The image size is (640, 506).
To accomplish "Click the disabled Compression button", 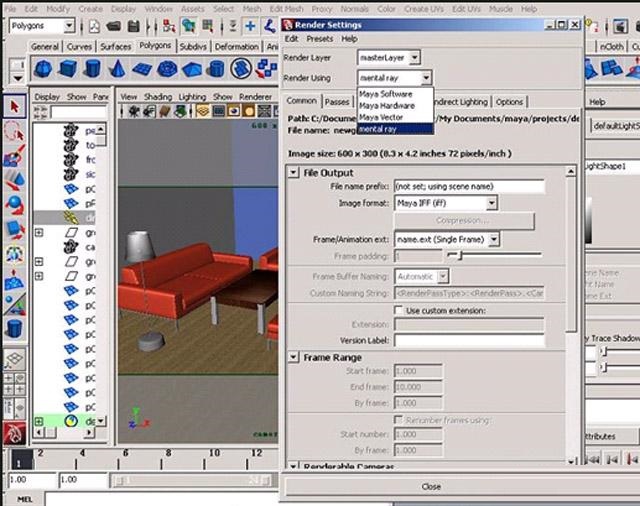I will click(x=464, y=220).
